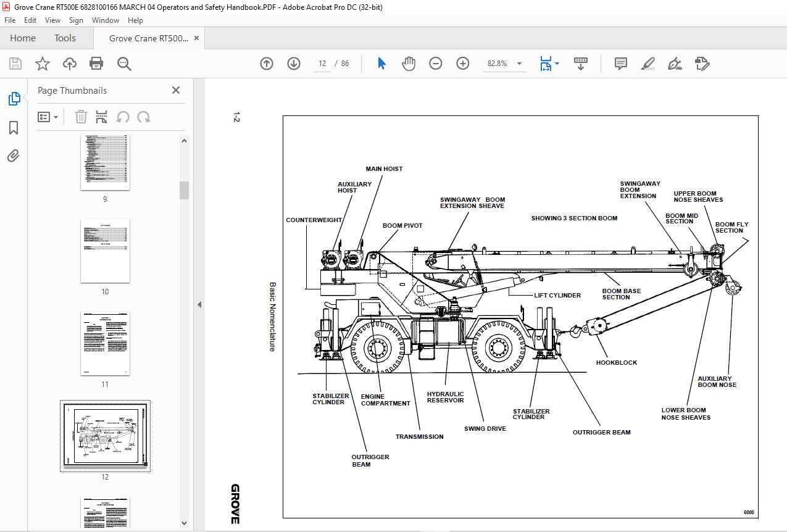Select page 12 thumbnail
787x532 pixels.
pyautogui.click(x=105, y=436)
